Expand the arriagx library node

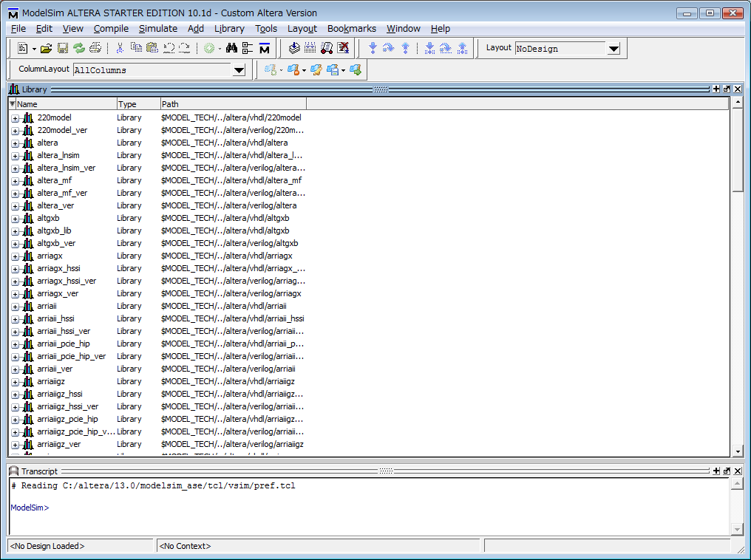tap(16, 256)
